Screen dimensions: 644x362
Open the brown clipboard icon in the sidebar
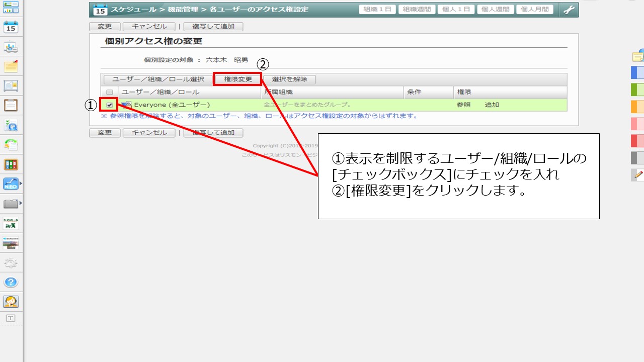coord(11,106)
